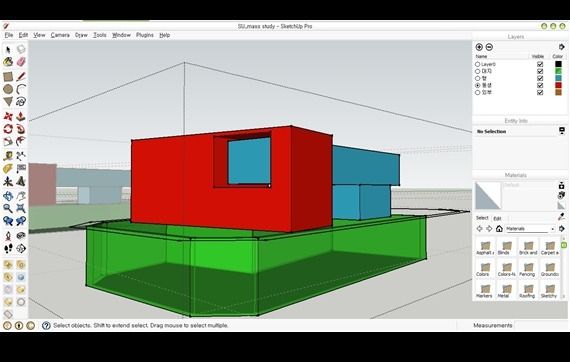
Task: Toggle visibility of the green-swatch layer
Action: pyautogui.click(x=540, y=71)
